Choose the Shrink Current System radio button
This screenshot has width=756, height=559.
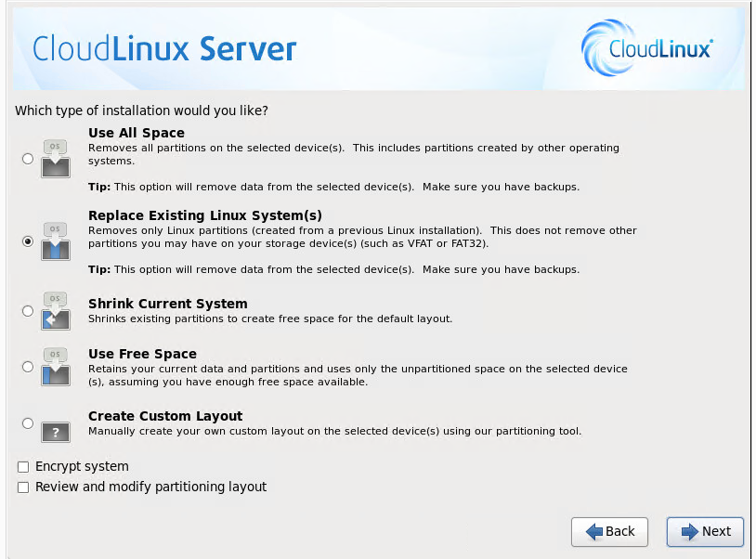click(x=28, y=311)
